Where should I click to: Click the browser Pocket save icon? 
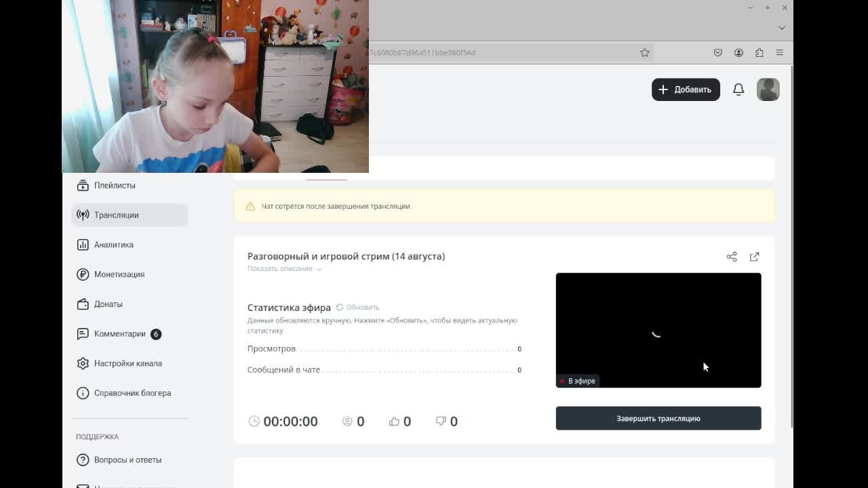point(718,52)
